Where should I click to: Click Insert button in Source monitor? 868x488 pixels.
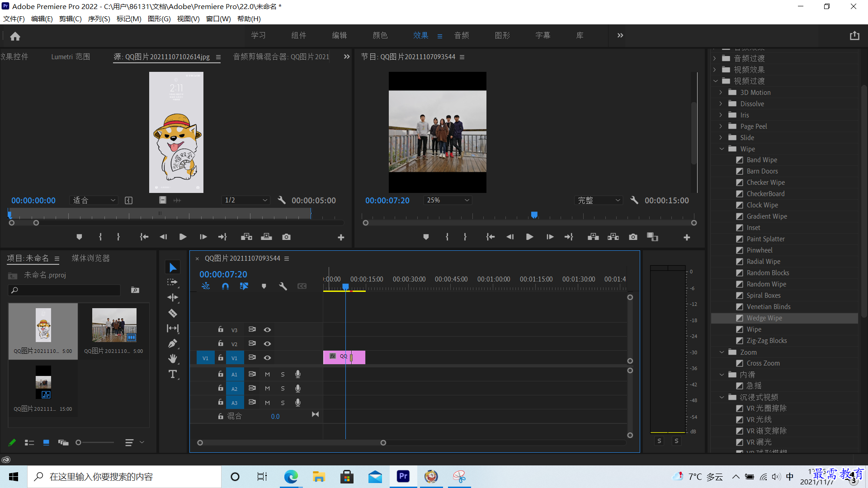pyautogui.click(x=246, y=237)
